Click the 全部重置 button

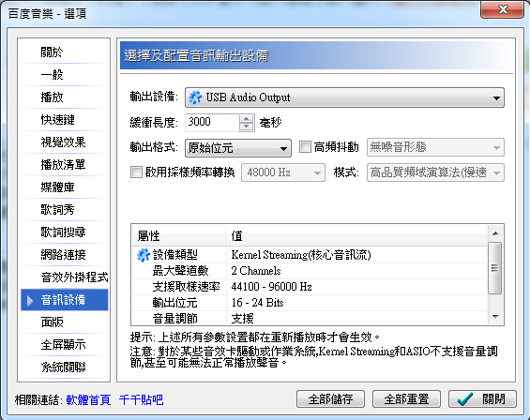pos(406,399)
